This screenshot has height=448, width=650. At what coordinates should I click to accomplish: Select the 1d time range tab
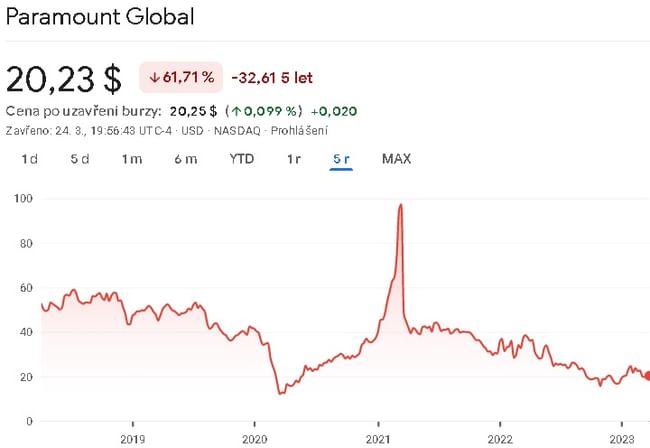point(30,159)
